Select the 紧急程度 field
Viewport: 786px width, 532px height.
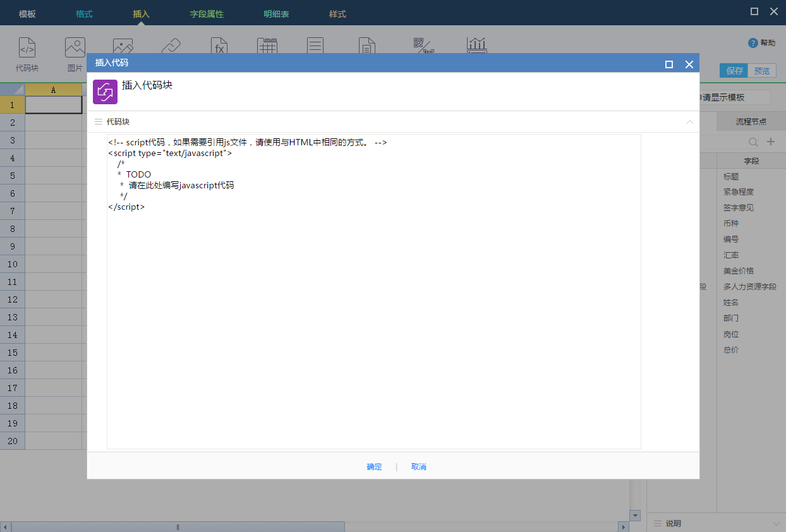click(739, 192)
